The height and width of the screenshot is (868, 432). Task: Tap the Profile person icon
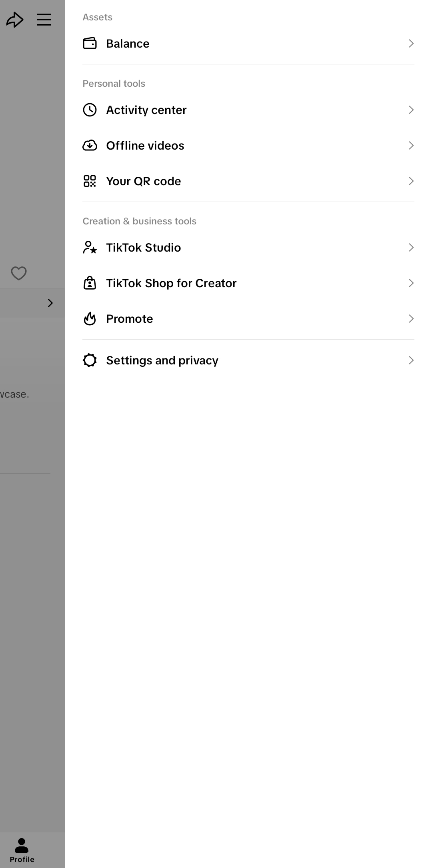point(22,845)
